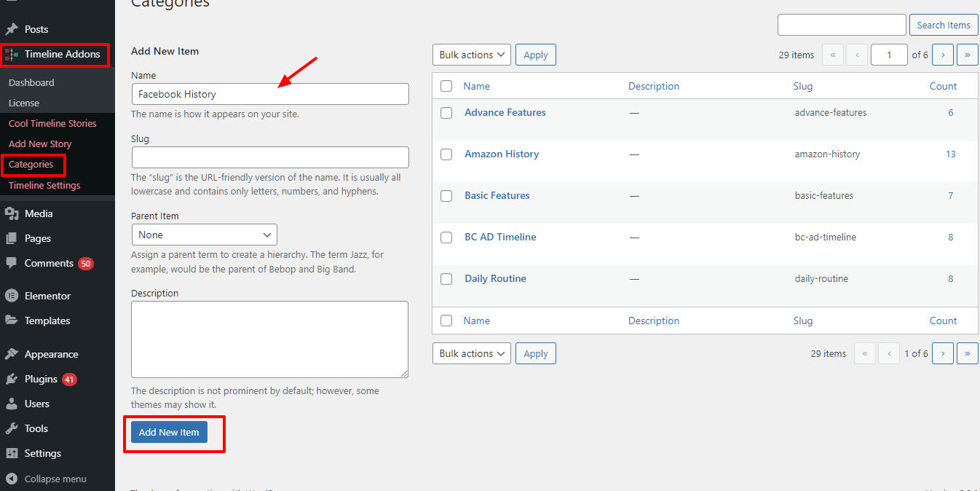Click the Elementor circular icon
This screenshot has height=491, width=980.
coord(12,296)
